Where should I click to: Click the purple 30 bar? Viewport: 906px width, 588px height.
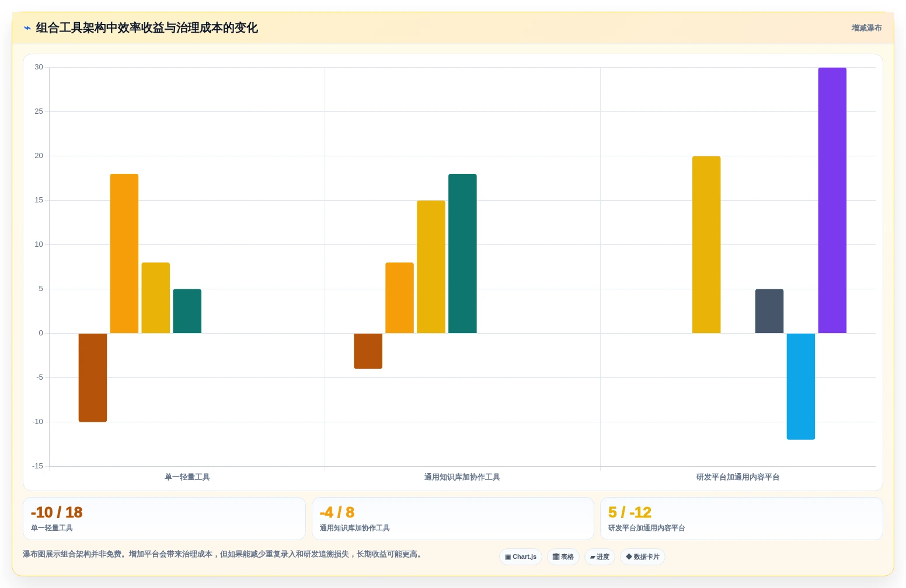click(x=832, y=200)
